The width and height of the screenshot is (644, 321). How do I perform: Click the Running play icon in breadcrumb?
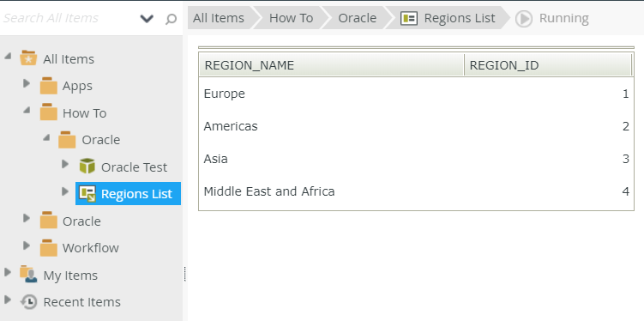coord(524,19)
